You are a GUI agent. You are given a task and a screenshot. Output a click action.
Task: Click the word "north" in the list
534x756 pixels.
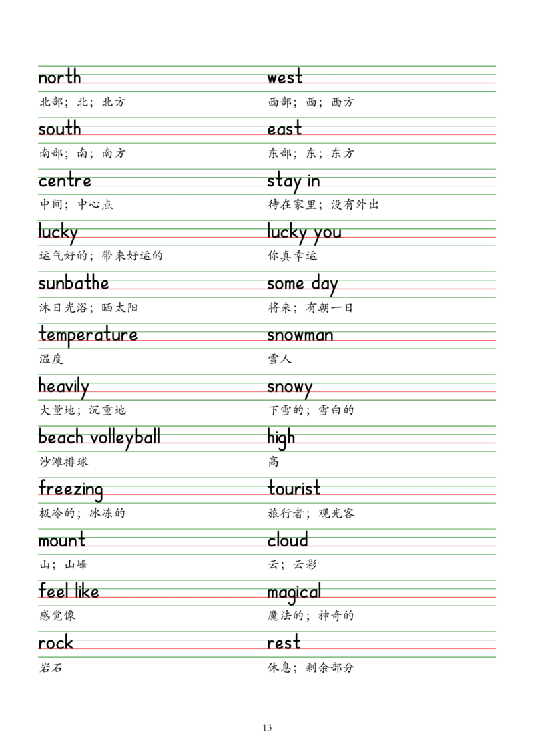click(x=59, y=78)
